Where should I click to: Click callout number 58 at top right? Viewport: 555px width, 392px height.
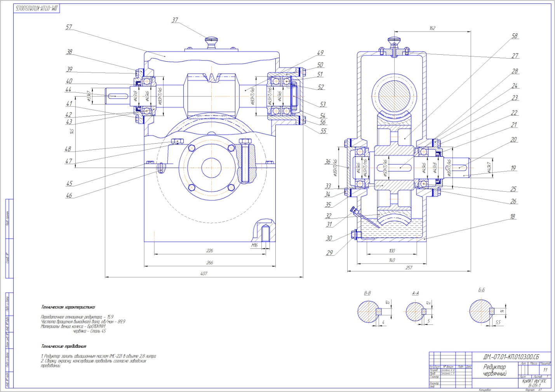pos(515,36)
